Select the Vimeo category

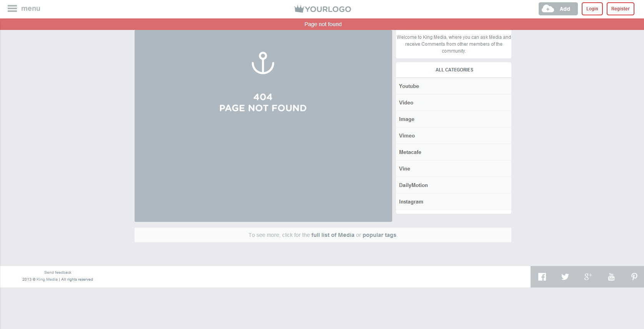[x=407, y=136]
